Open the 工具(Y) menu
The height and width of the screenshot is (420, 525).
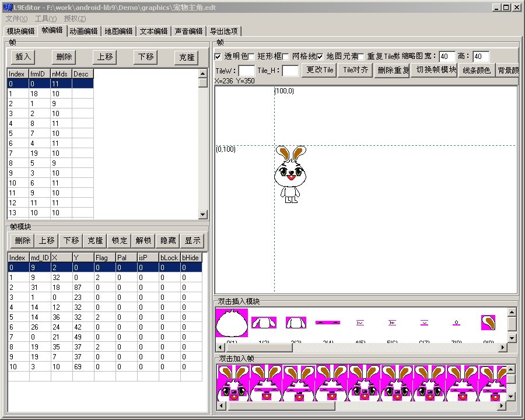point(46,19)
